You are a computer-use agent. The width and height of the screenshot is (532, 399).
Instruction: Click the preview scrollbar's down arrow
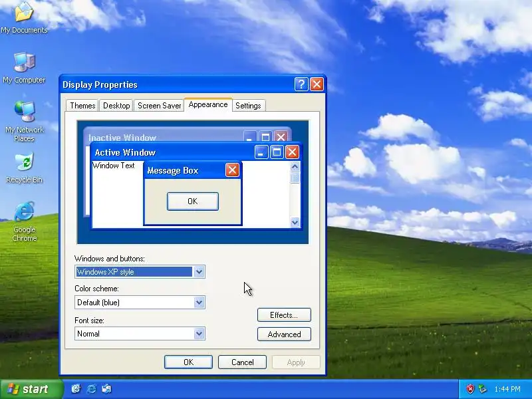pyautogui.click(x=295, y=223)
